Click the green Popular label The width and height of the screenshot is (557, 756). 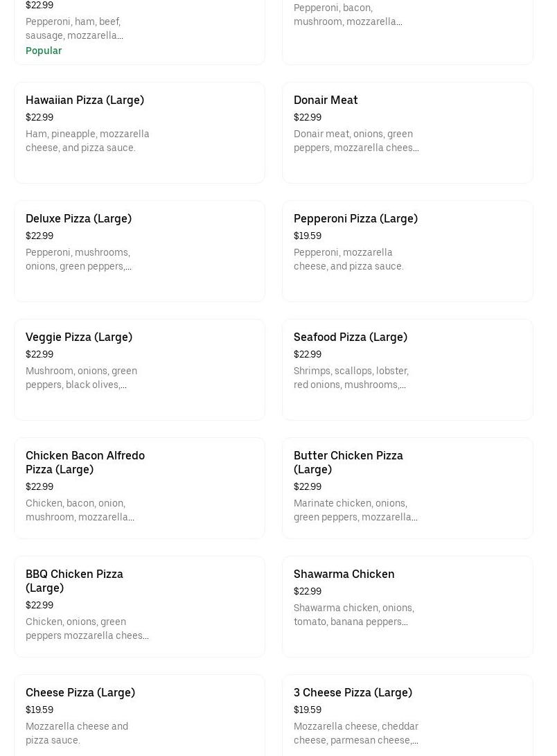click(x=44, y=51)
